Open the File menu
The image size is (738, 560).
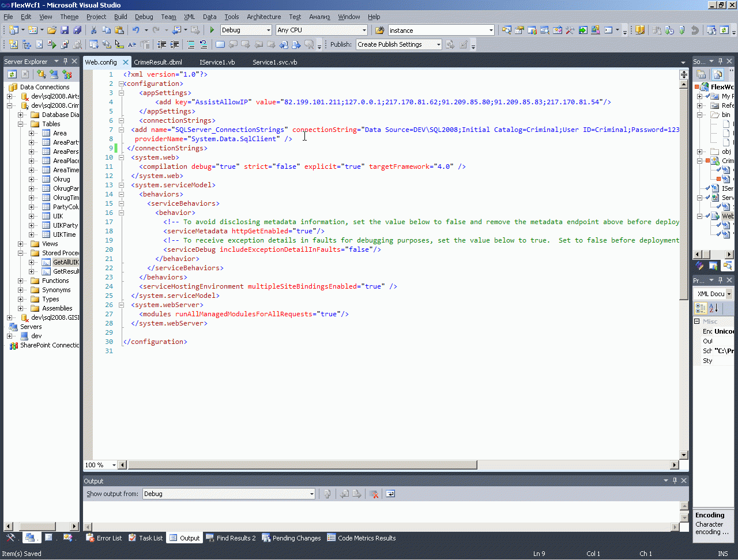pyautogui.click(x=8, y=17)
